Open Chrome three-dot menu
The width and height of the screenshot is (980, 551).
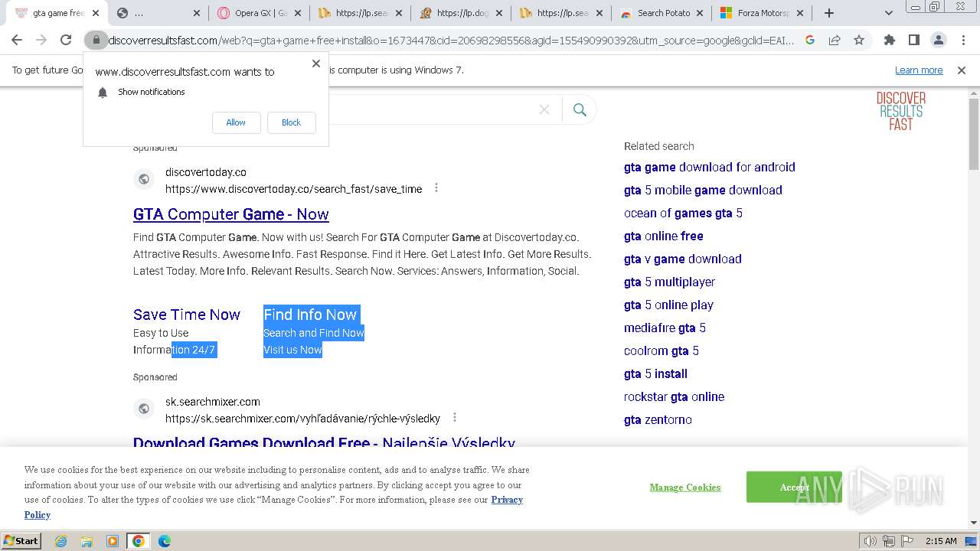[x=963, y=41]
